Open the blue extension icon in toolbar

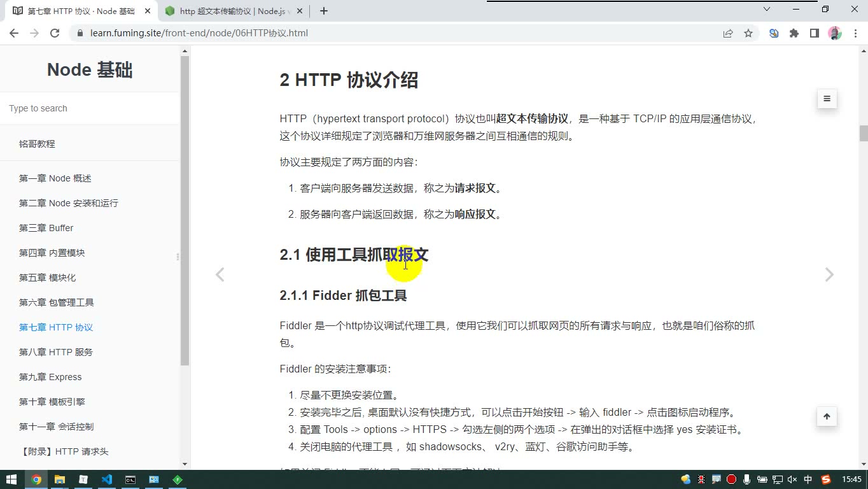tap(774, 33)
